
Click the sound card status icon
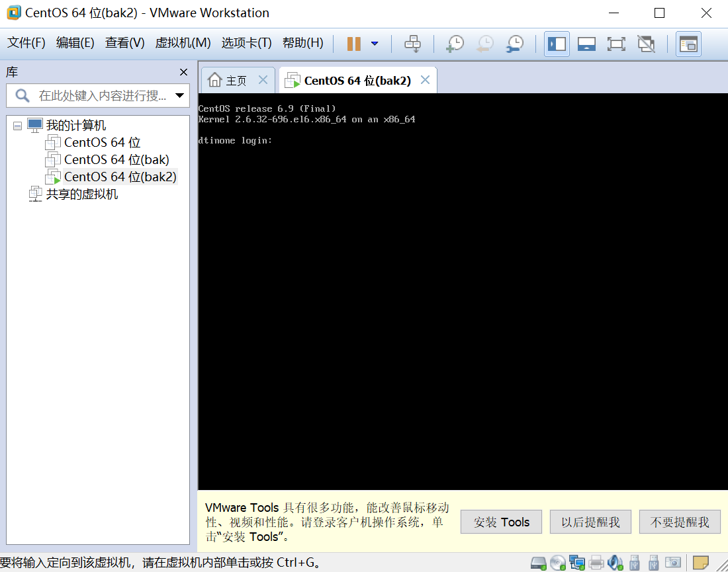click(615, 563)
